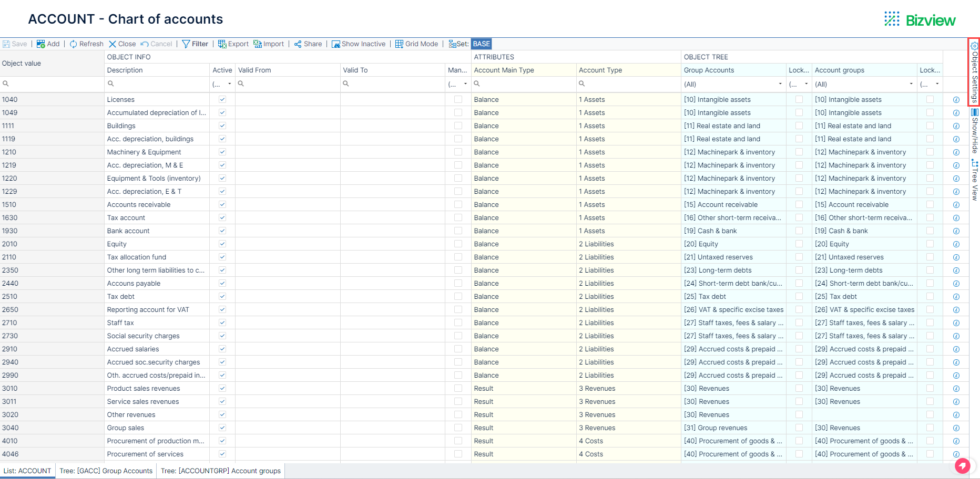The width and height of the screenshot is (980, 479).
Task: Open info icon for row 2010
Action: 956,244
